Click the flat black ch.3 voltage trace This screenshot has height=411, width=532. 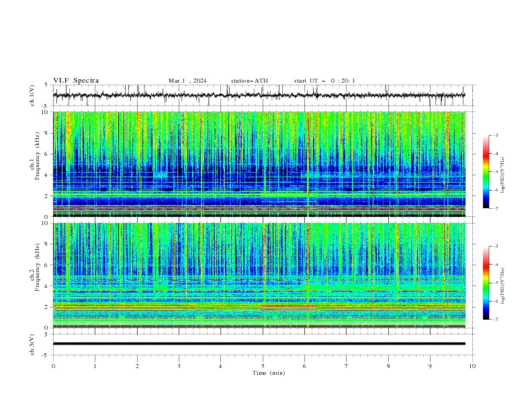coord(259,344)
